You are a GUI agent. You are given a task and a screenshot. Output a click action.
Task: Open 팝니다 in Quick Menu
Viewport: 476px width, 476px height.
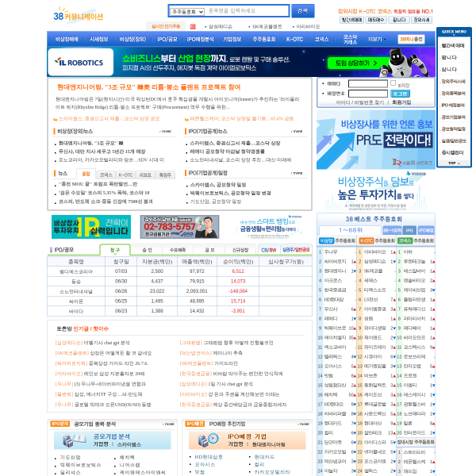click(449, 57)
